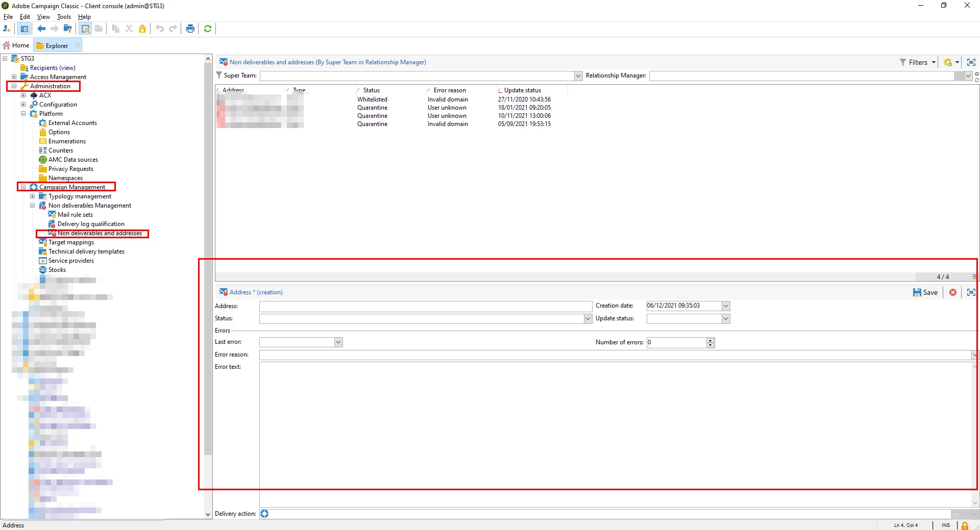Open the Help menu
The height and width of the screenshot is (530, 980).
click(84, 17)
